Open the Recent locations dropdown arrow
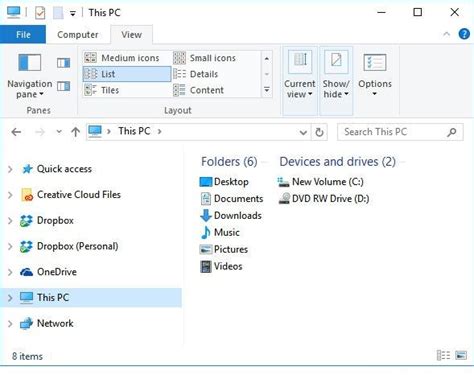474x383 pixels. [59, 132]
